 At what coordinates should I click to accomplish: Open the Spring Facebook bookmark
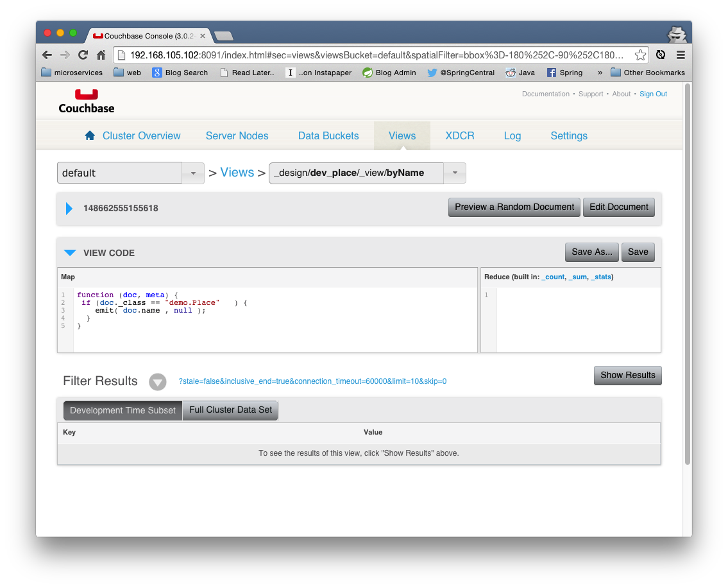[564, 73]
